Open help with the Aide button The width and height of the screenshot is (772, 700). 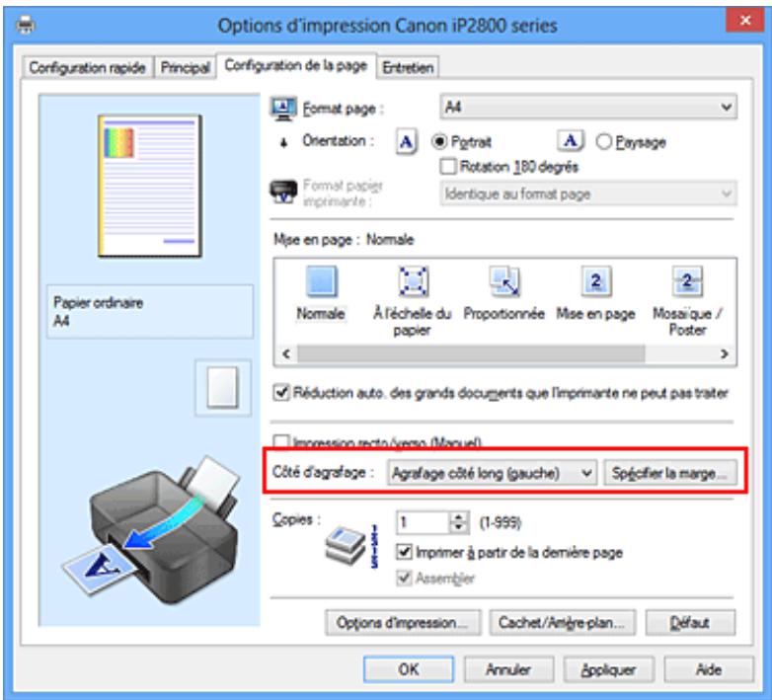click(709, 669)
